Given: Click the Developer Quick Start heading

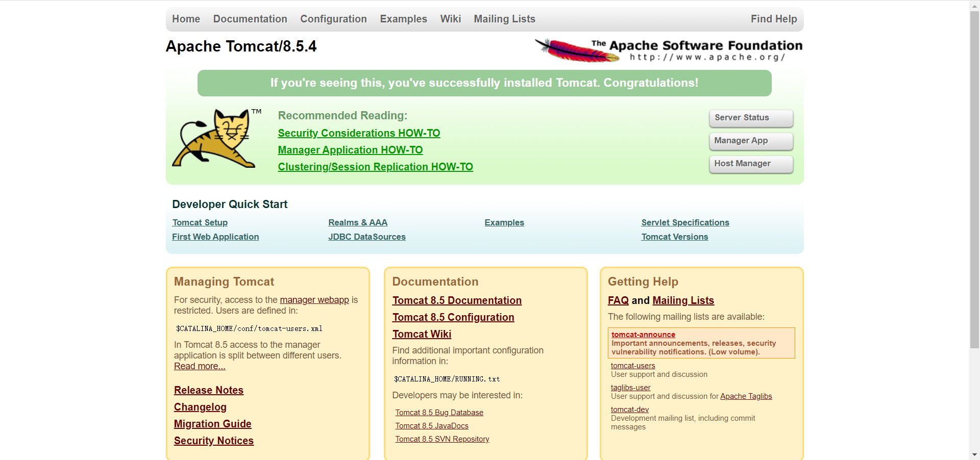Looking at the screenshot, I should tap(230, 205).
